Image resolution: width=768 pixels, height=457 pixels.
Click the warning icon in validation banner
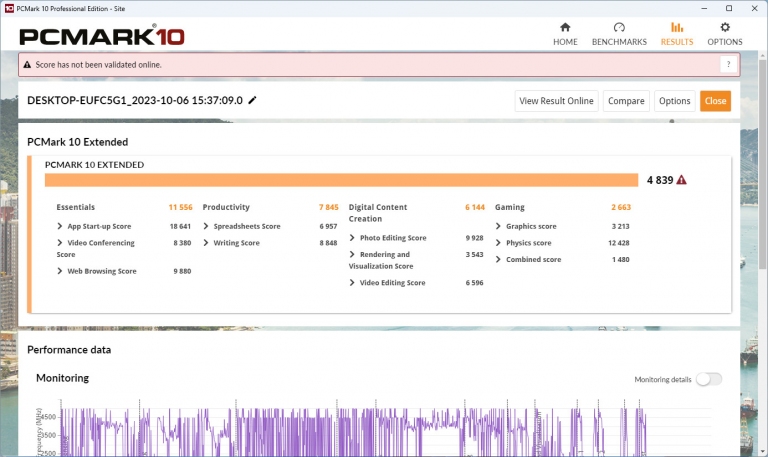27,65
